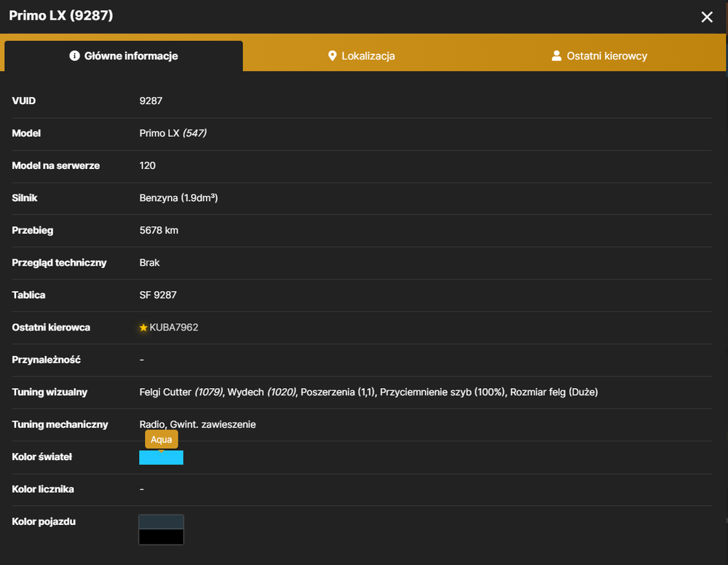Screen dimensions: 728x565
Task: Click the Silnik row label
Action: pyautogui.click(x=25, y=198)
